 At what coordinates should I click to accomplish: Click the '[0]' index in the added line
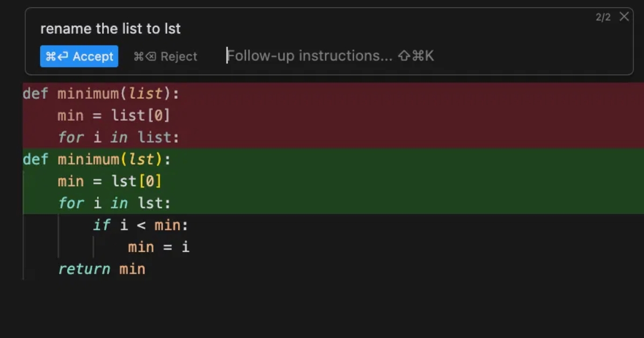click(x=150, y=181)
